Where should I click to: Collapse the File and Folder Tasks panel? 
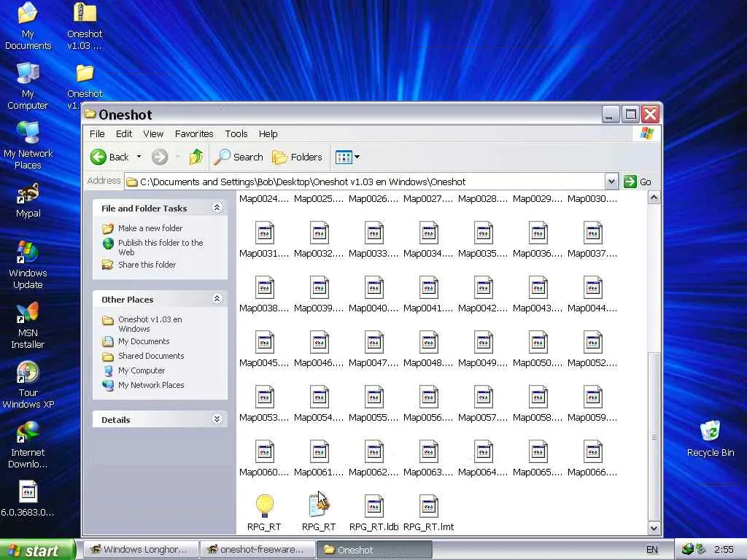click(217, 208)
